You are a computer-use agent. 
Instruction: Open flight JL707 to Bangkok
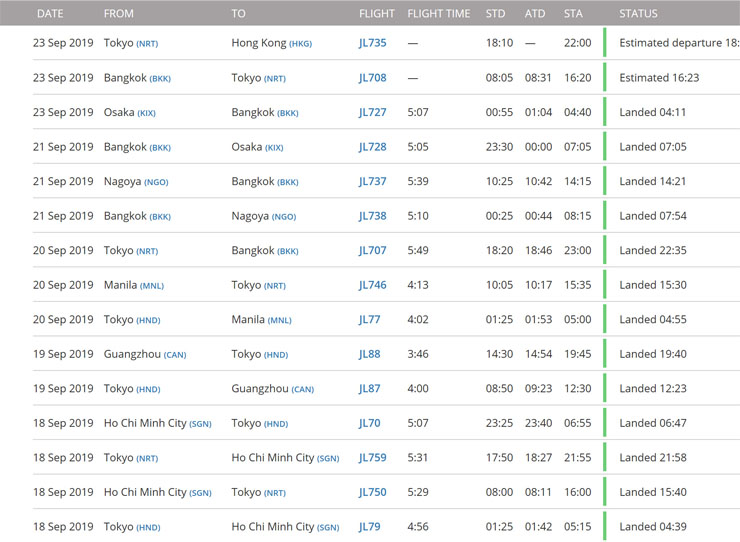[372, 250]
